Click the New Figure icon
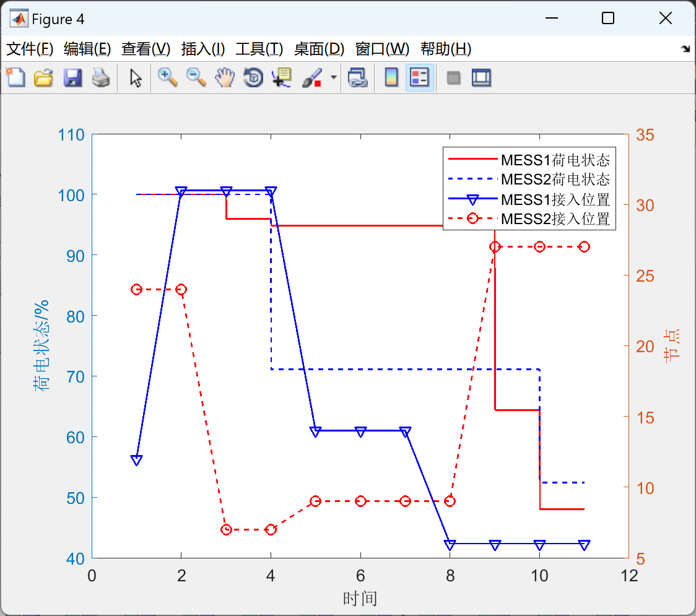This screenshot has height=616, width=696. point(15,77)
